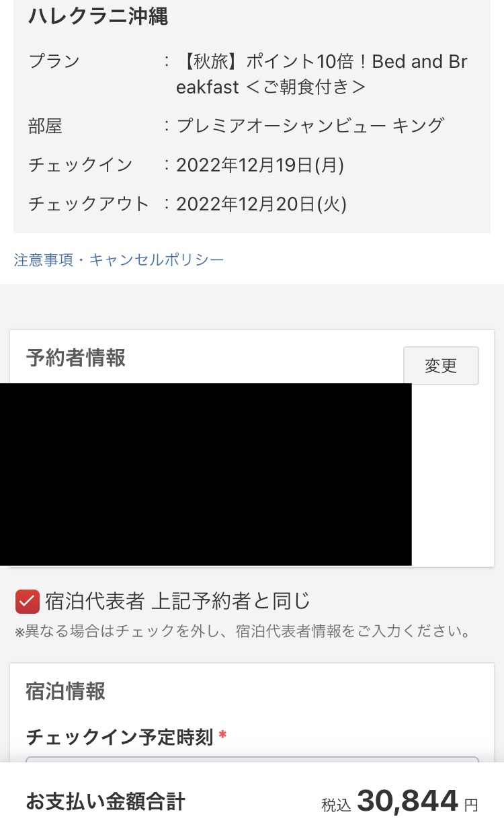Tap the 【秋旅】ポイント10倍 plan description text
The image size is (504, 839).
coord(322,74)
